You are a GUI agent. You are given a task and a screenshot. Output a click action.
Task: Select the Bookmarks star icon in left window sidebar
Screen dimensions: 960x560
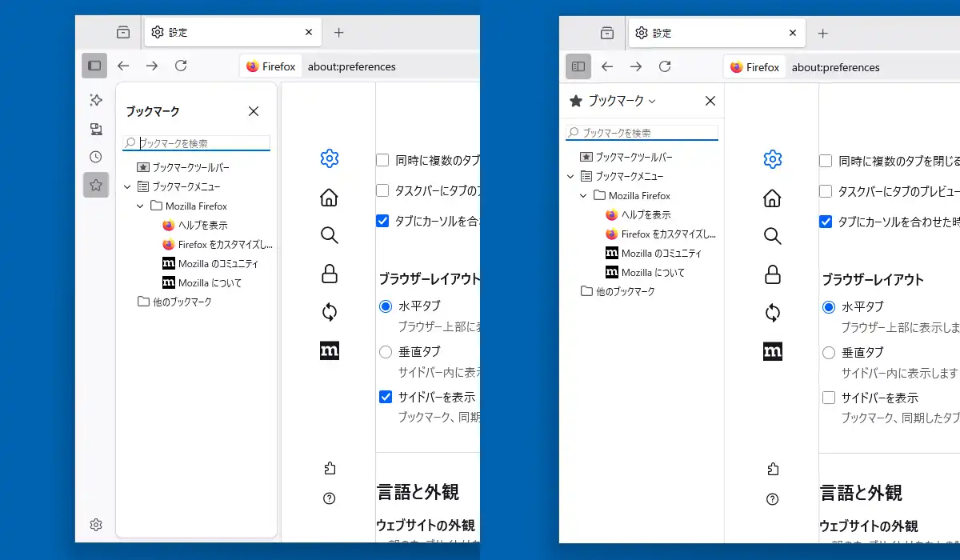(x=96, y=186)
